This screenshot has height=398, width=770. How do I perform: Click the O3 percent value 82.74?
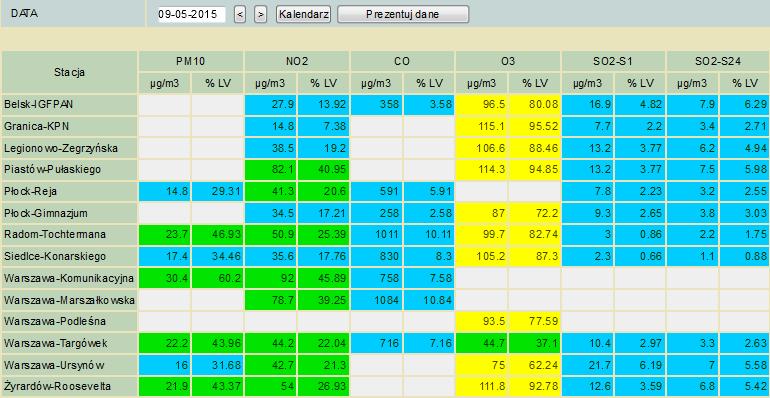[x=535, y=234]
